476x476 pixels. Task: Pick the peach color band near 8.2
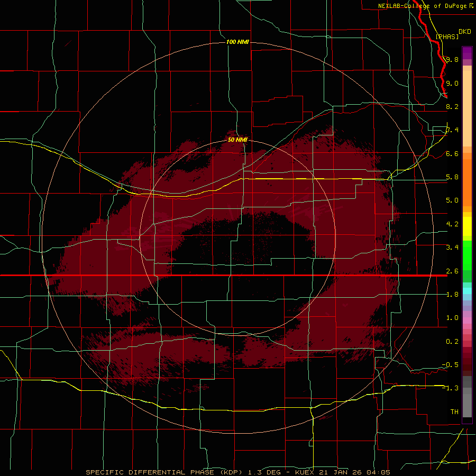click(x=467, y=108)
